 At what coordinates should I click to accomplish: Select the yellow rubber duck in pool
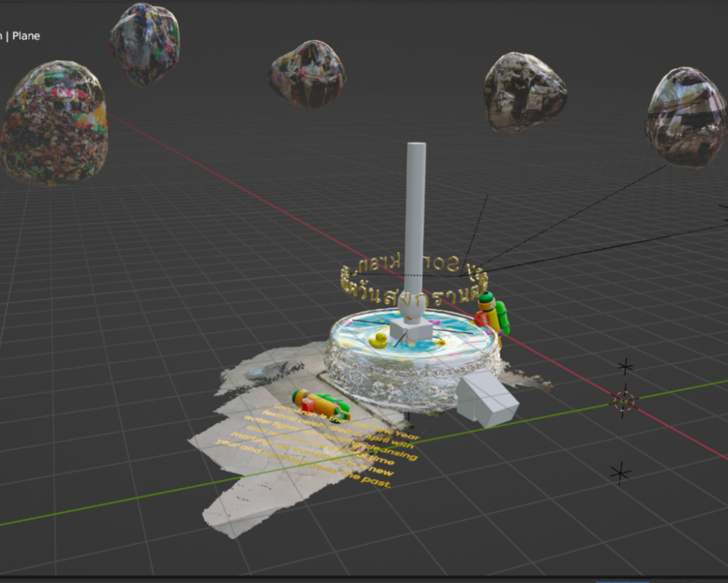pos(378,341)
